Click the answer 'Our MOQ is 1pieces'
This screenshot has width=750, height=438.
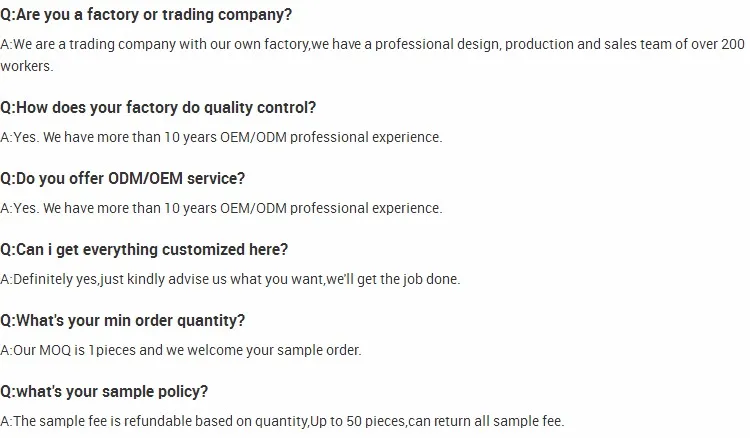(181, 350)
